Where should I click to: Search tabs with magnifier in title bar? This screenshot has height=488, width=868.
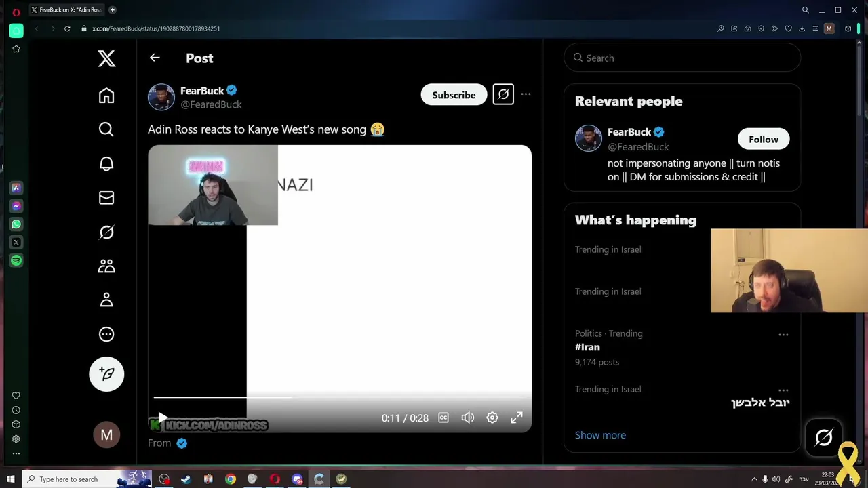coord(806,10)
